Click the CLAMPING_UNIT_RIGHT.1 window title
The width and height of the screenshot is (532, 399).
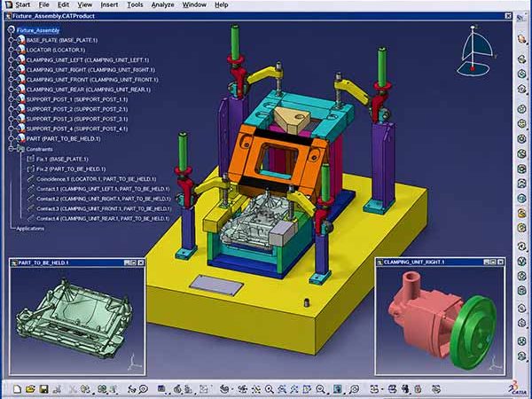(413, 262)
